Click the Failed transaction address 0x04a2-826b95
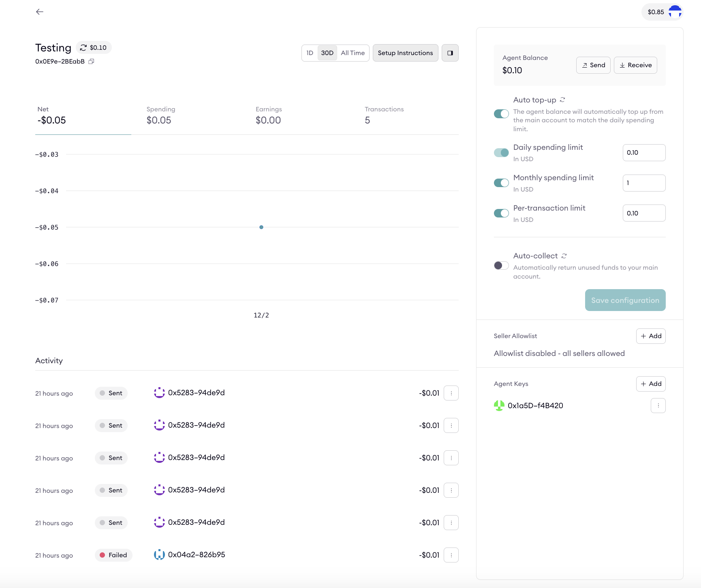 point(196,555)
